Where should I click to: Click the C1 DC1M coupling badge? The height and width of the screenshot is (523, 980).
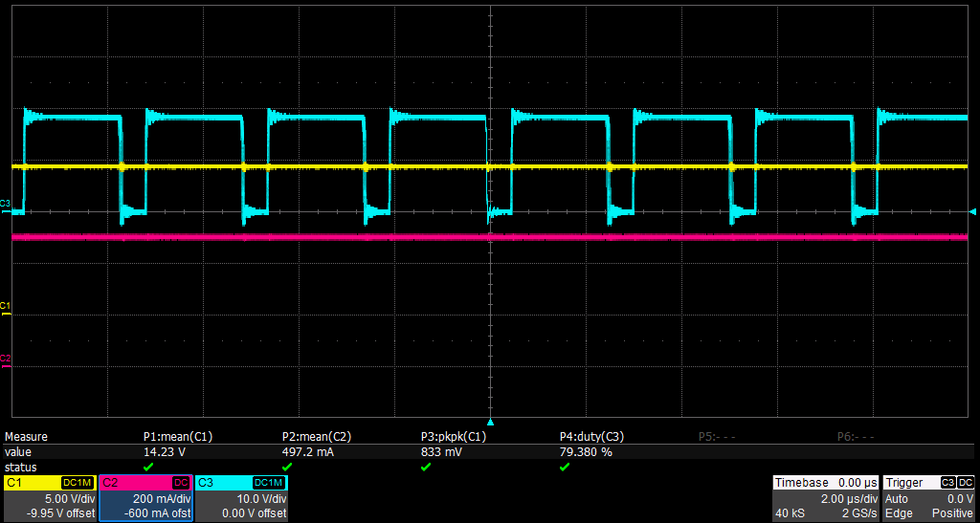pyautogui.click(x=78, y=483)
